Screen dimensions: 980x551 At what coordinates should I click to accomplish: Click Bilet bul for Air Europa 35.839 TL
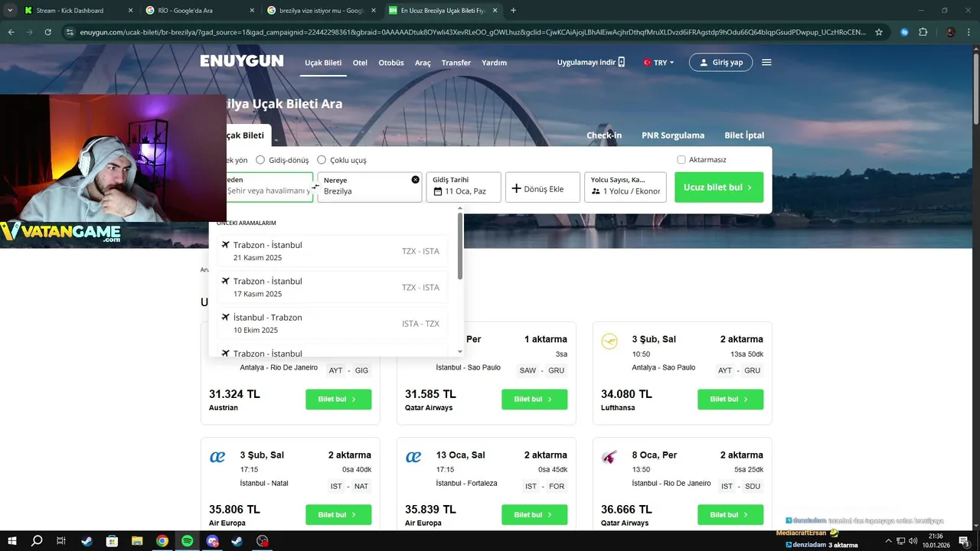(534, 515)
